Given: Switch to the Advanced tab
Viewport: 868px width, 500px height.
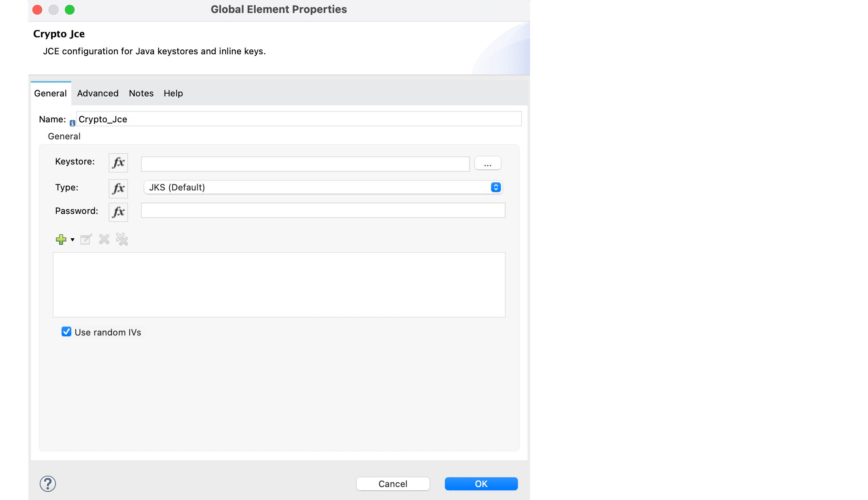Looking at the screenshot, I should pyautogui.click(x=98, y=93).
